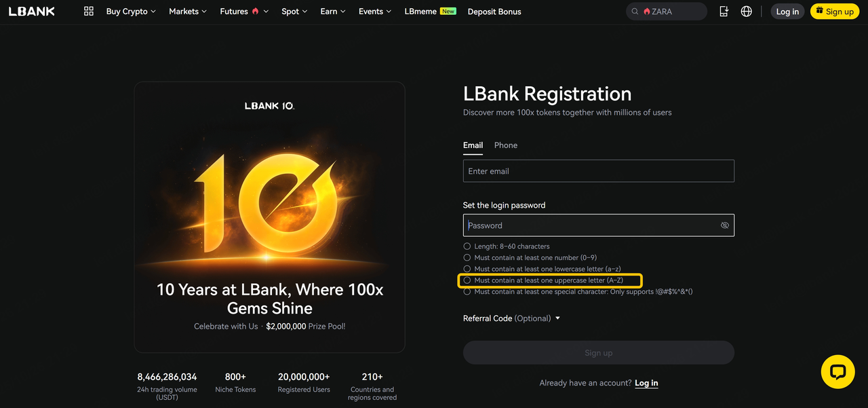The height and width of the screenshot is (408, 868).
Task: Toggle password visibility eye icon
Action: [725, 225]
